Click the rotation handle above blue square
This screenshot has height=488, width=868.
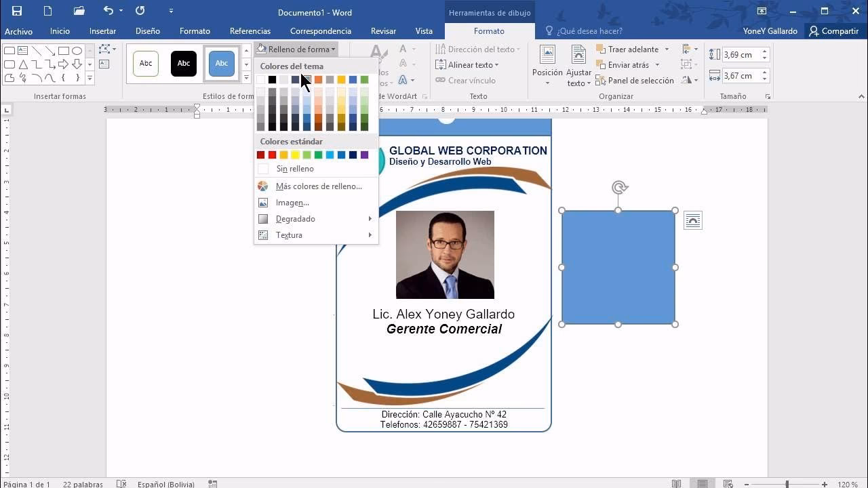tap(618, 188)
